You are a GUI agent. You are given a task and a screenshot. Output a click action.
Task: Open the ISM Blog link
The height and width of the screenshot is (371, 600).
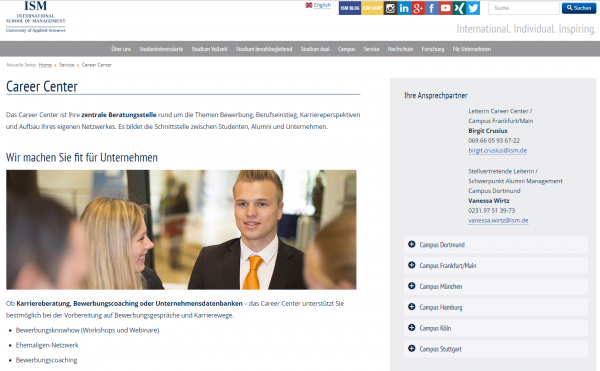point(350,8)
